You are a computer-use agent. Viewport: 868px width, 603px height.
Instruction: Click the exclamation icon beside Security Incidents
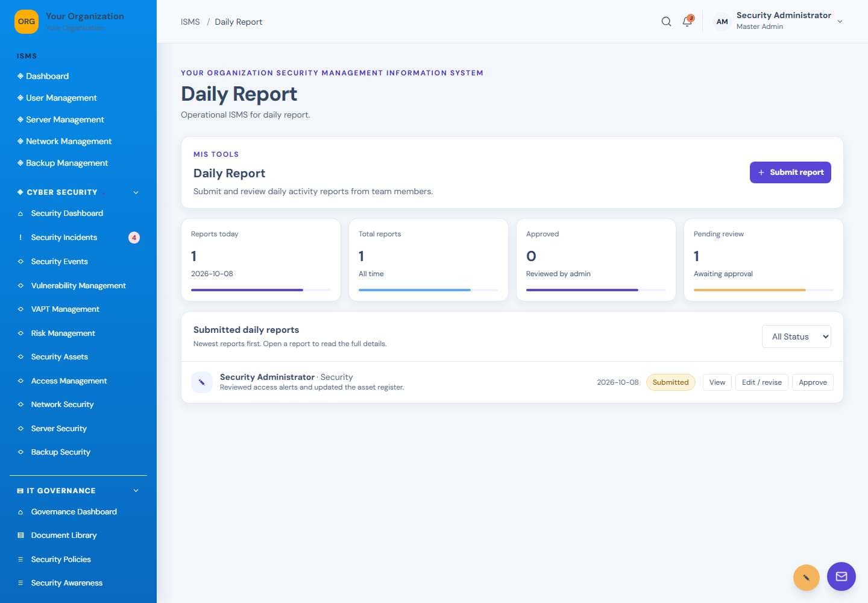[20, 238]
